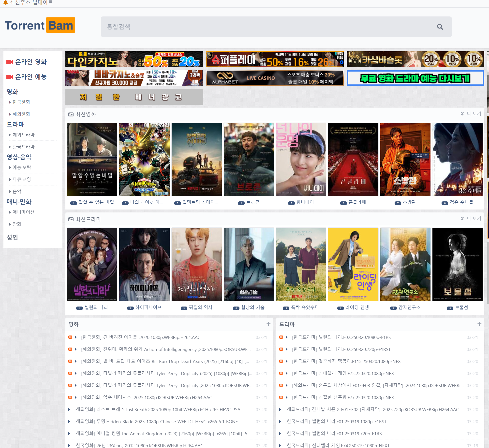Click the camera icon beside 온라인 영화

point(10,62)
